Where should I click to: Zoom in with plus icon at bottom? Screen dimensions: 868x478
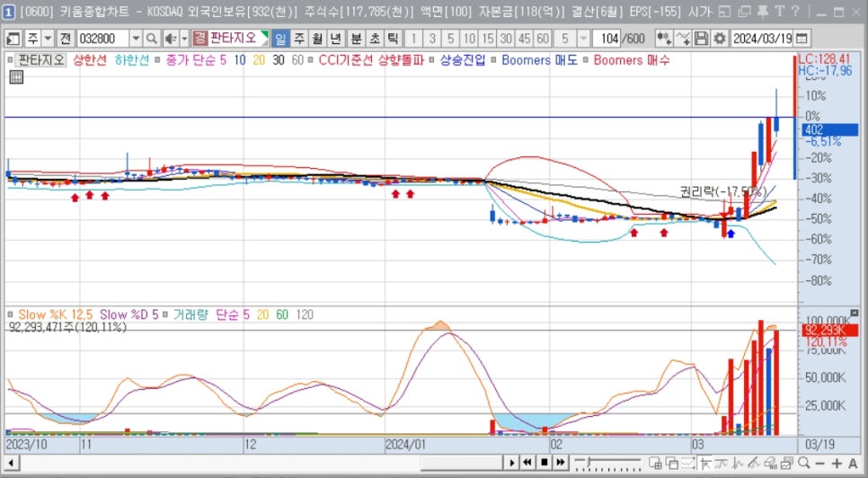pos(837,463)
